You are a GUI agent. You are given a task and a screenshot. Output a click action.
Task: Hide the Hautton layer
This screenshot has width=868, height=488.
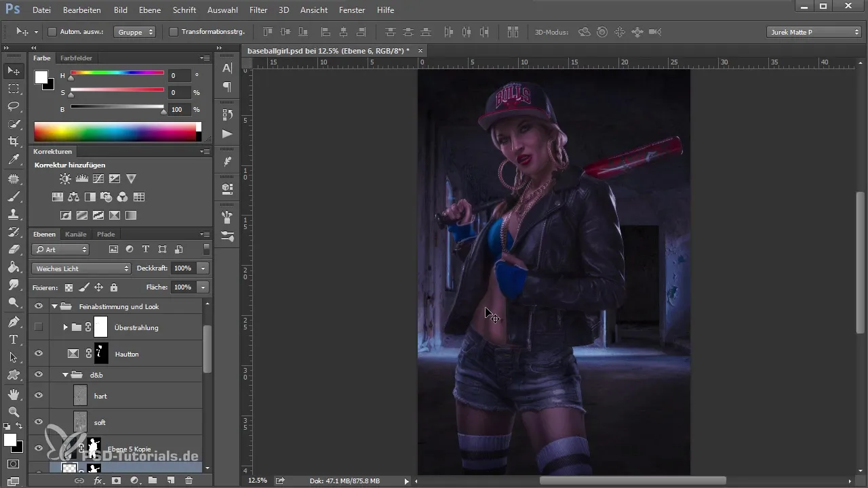(39, 353)
